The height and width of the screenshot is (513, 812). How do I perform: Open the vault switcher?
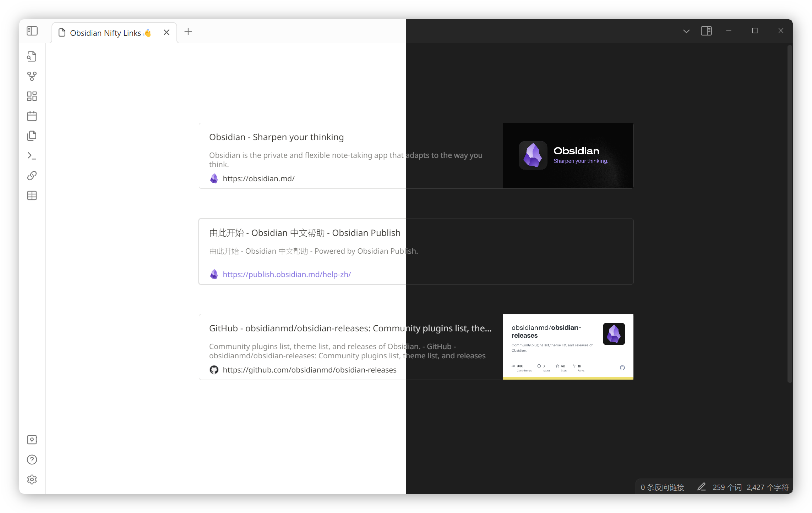pyautogui.click(x=32, y=440)
